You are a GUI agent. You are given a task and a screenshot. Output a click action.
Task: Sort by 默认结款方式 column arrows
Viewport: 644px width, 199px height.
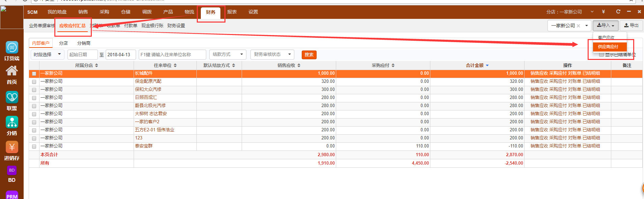coord(234,65)
